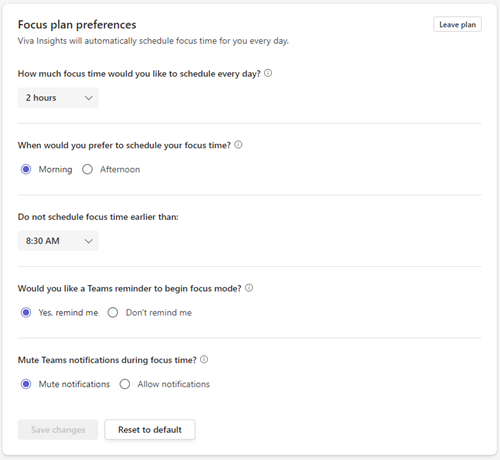Choose Afternoon for focus time
The width and height of the screenshot is (500, 460).
87,169
